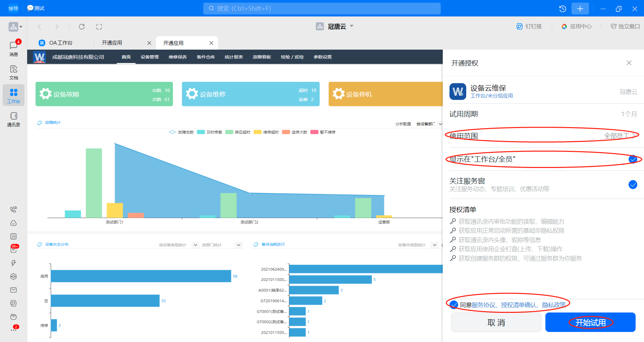
Task: Close the 开通授权 panel
Action: click(629, 63)
